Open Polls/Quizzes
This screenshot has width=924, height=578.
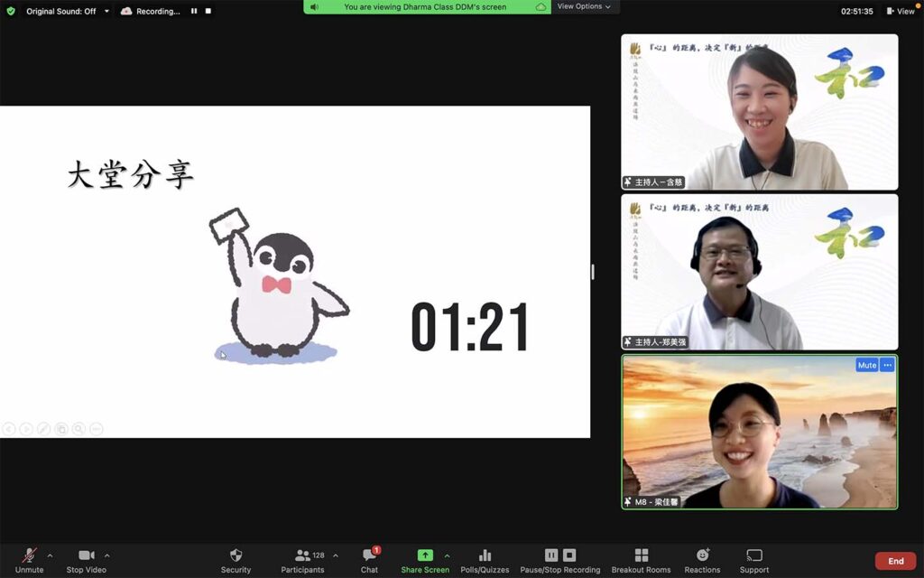pos(485,560)
